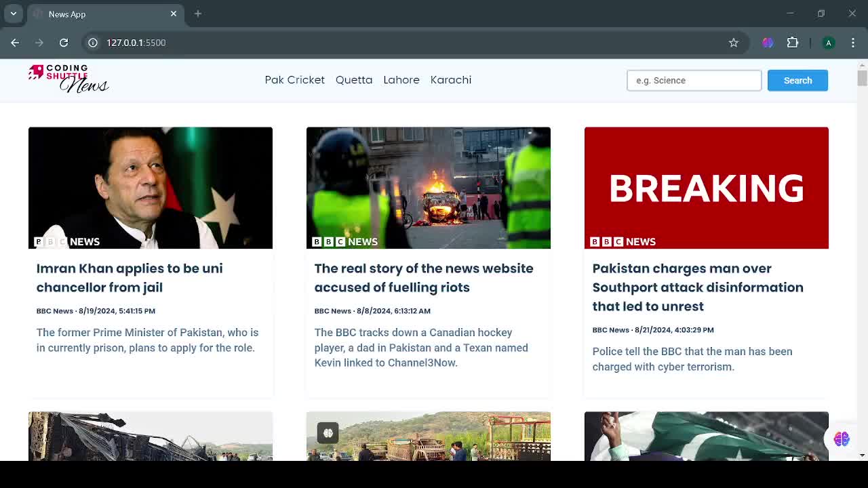Image resolution: width=868 pixels, height=488 pixels.
Task: Click the Coding Shuttle News logo
Action: 68,79
